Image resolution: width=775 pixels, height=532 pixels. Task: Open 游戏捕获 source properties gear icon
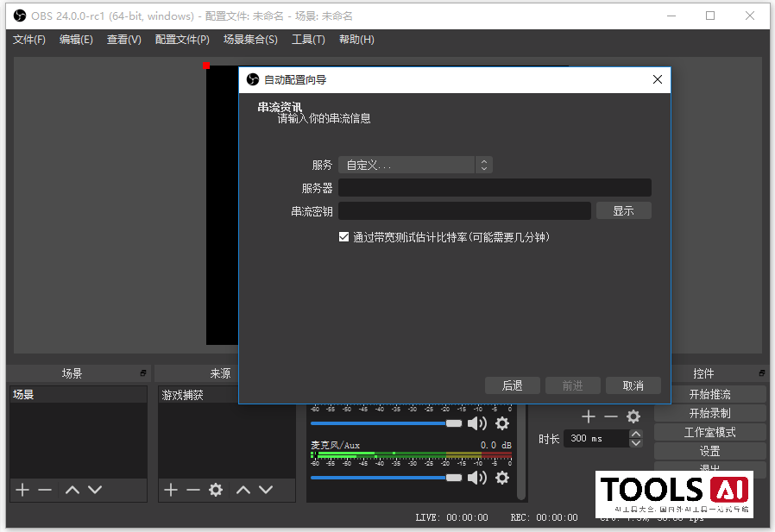(217, 490)
